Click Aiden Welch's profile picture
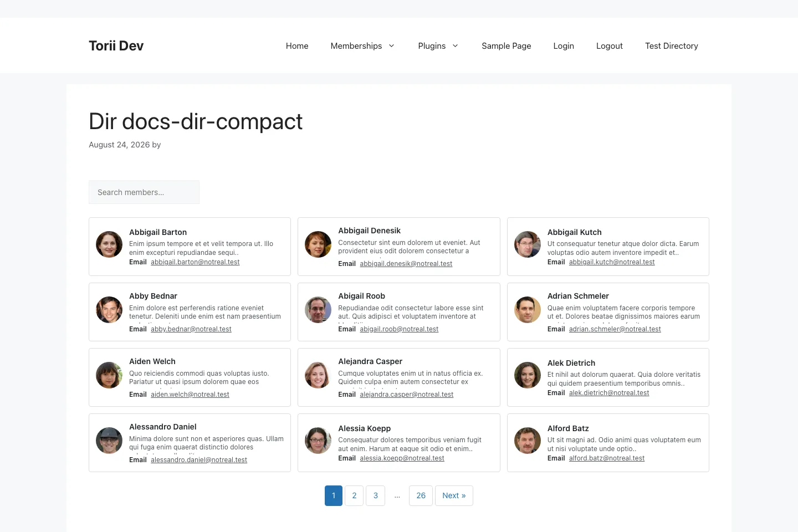This screenshot has height=532, width=798. 109,375
